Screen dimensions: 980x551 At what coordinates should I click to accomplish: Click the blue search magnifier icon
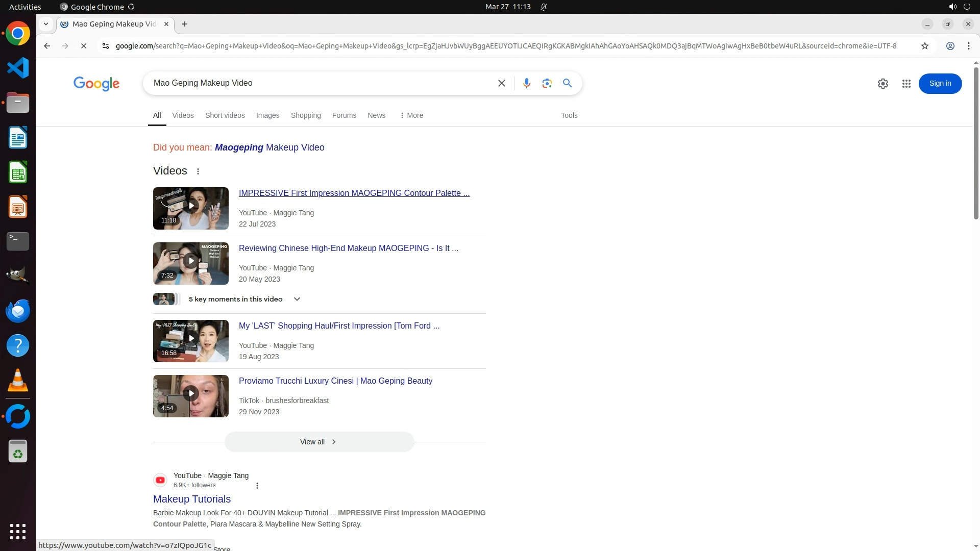pyautogui.click(x=567, y=83)
